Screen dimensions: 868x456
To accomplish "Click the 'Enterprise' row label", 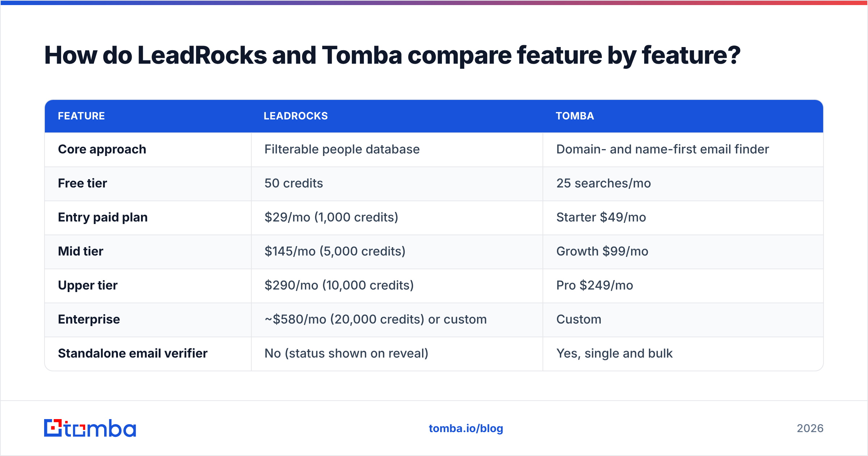I will point(89,320).
